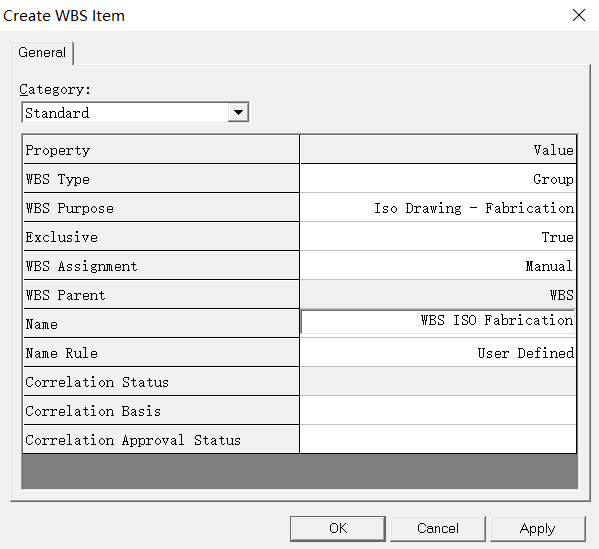
Task: Select the WBS Parent property label
Action: pos(161,295)
